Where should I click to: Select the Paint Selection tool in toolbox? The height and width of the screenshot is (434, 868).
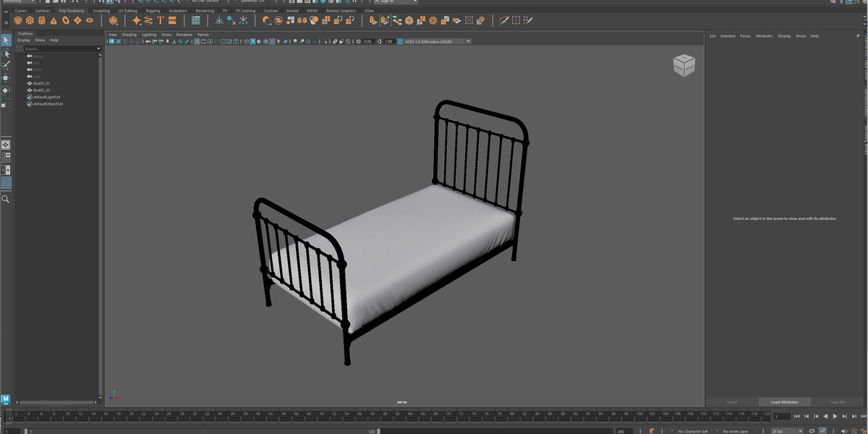[6, 65]
